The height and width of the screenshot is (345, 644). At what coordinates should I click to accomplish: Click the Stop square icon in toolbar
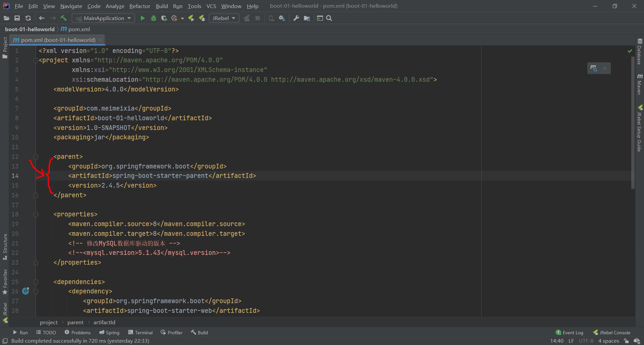tap(258, 18)
